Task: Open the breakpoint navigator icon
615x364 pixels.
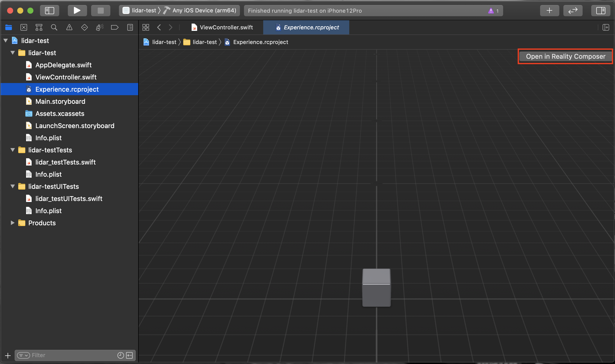Action: click(x=115, y=27)
